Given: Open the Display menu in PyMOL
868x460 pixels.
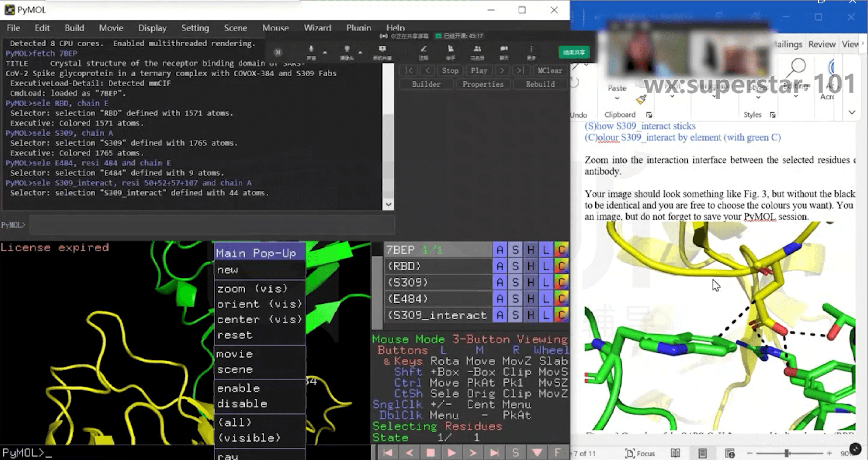Looking at the screenshot, I should click(x=152, y=28).
